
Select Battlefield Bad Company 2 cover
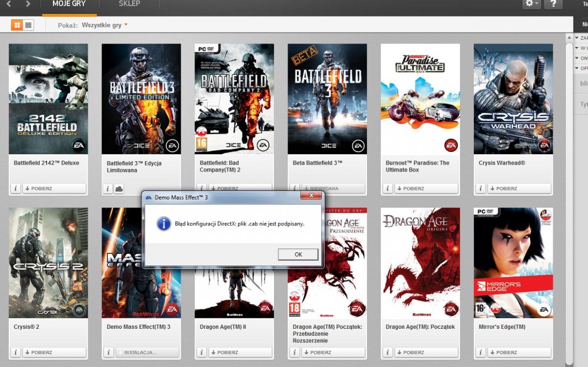pyautogui.click(x=234, y=99)
